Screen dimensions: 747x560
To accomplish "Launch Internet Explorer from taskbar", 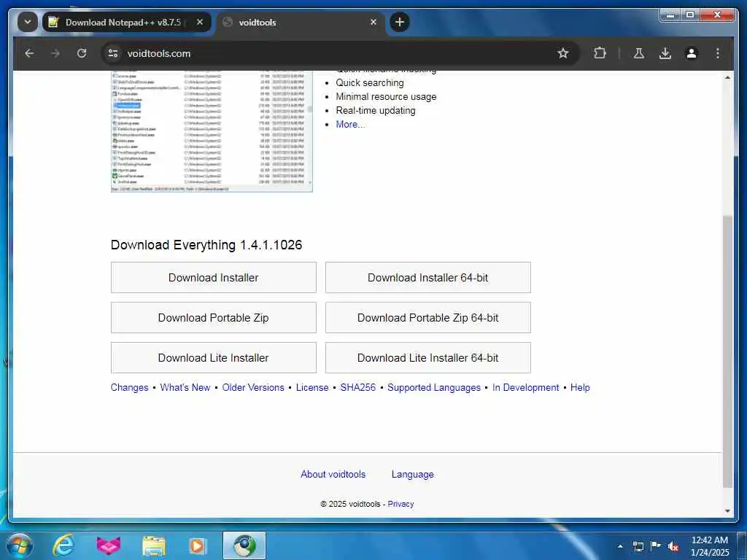I will coord(63,545).
